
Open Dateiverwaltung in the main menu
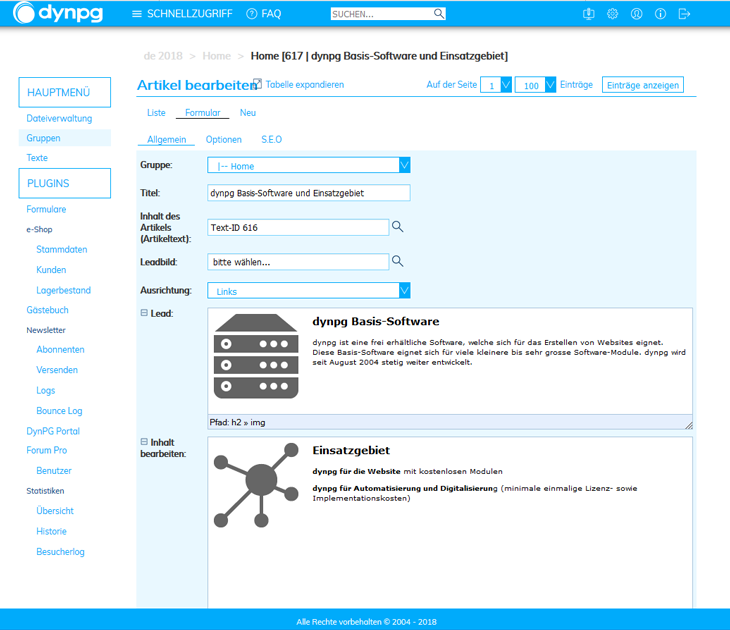pyautogui.click(x=59, y=119)
